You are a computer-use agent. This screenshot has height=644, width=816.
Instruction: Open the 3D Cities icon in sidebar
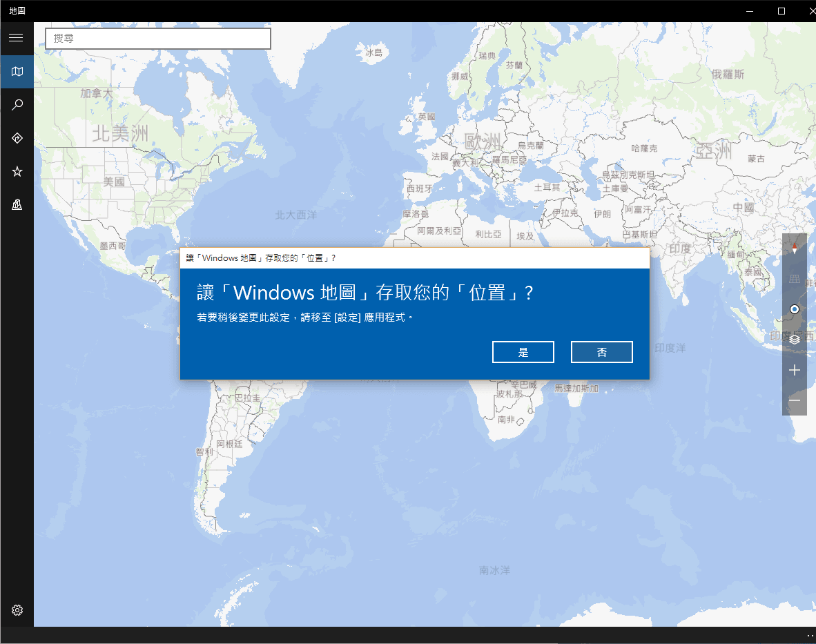[17, 204]
